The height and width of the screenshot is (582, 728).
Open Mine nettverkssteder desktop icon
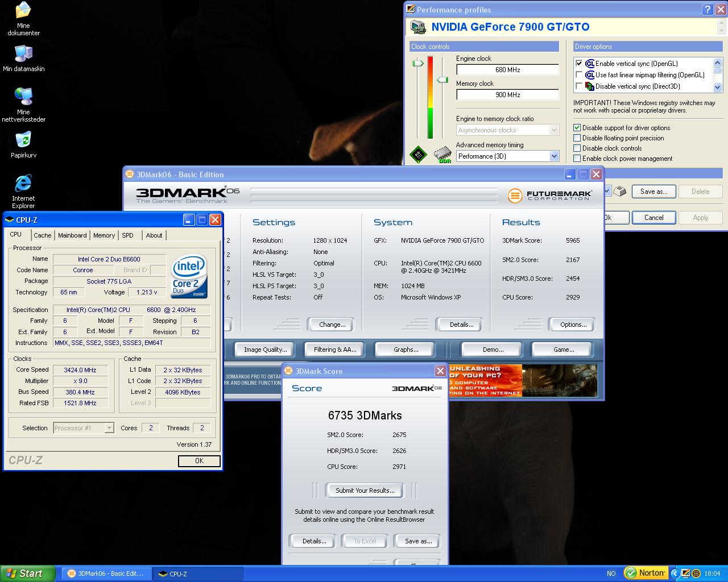pyautogui.click(x=23, y=105)
